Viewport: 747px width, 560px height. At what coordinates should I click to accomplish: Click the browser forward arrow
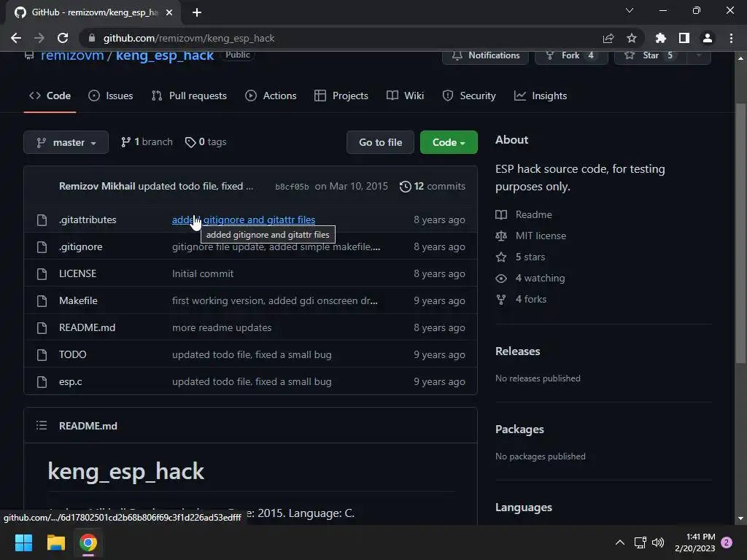39,38
